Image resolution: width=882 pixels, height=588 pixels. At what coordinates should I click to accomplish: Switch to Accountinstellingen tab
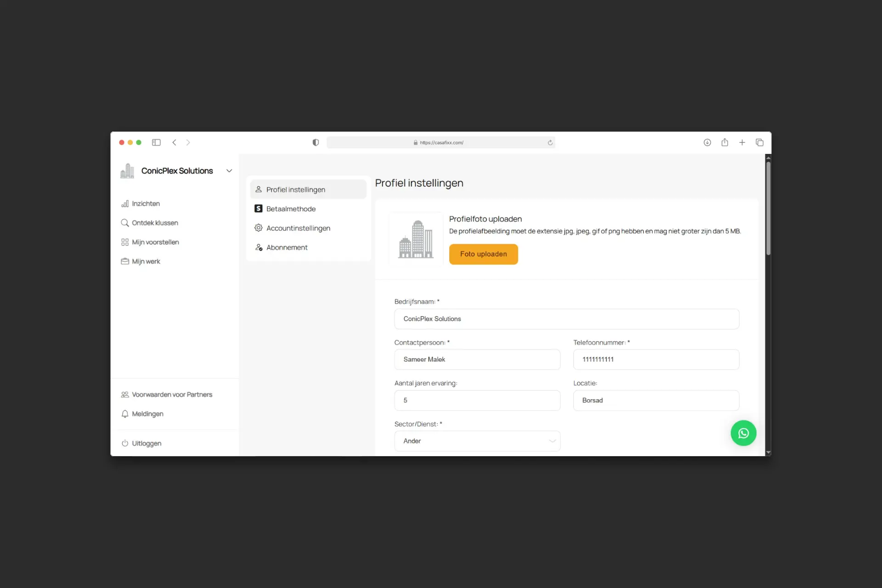[x=298, y=228]
